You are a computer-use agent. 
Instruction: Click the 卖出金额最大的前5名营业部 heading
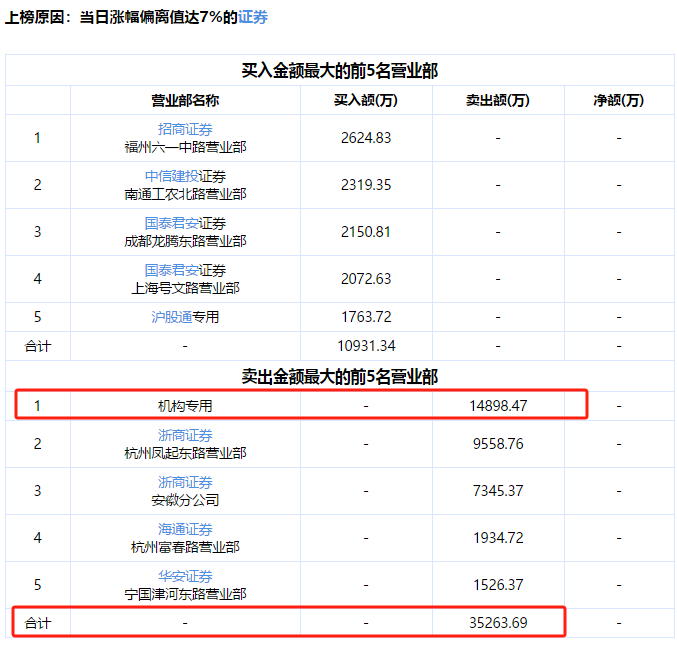click(x=339, y=376)
